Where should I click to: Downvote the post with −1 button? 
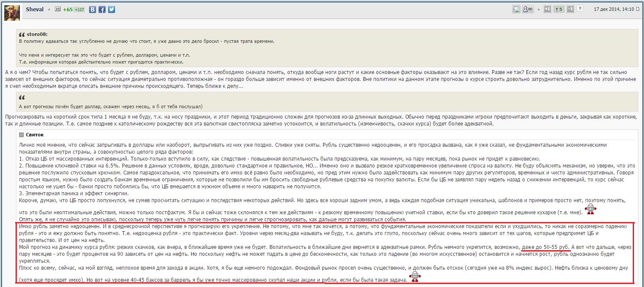tap(570, 9)
